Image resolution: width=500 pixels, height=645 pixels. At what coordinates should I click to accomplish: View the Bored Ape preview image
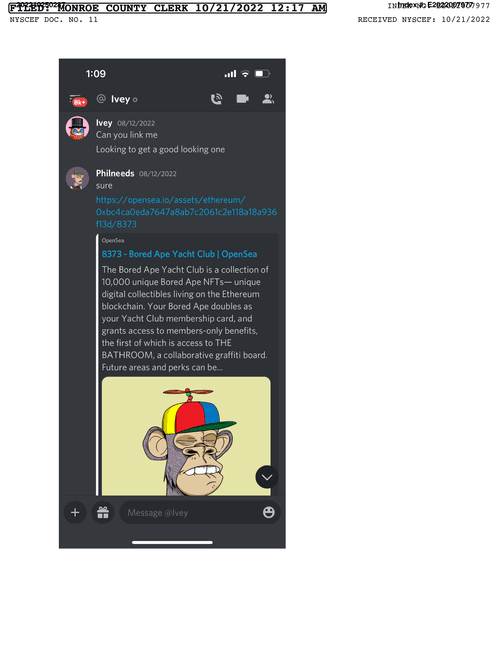pos(186,436)
